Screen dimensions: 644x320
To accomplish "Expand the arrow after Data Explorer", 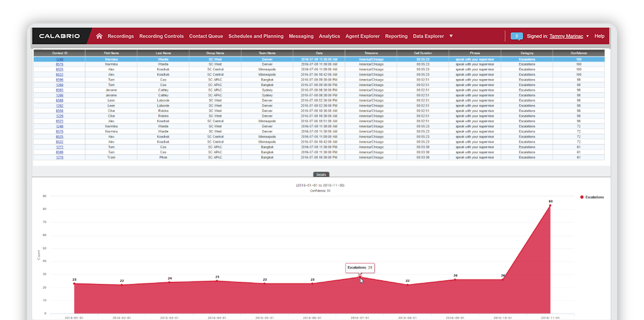I will (x=451, y=37).
